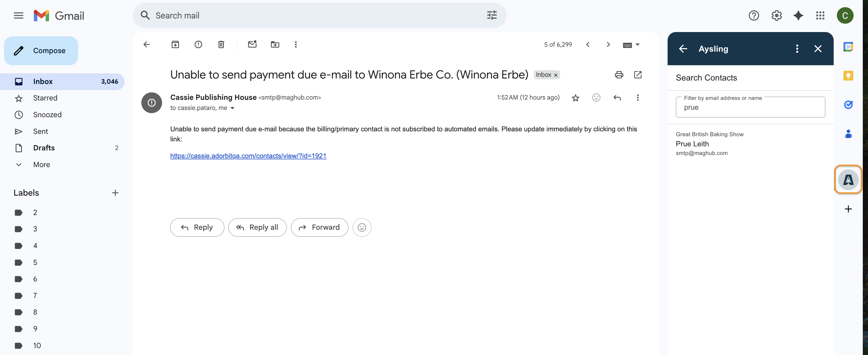Image resolution: width=868 pixels, height=355 pixels.
Task: Open the Gemini sparkle icon
Action: click(x=798, y=16)
